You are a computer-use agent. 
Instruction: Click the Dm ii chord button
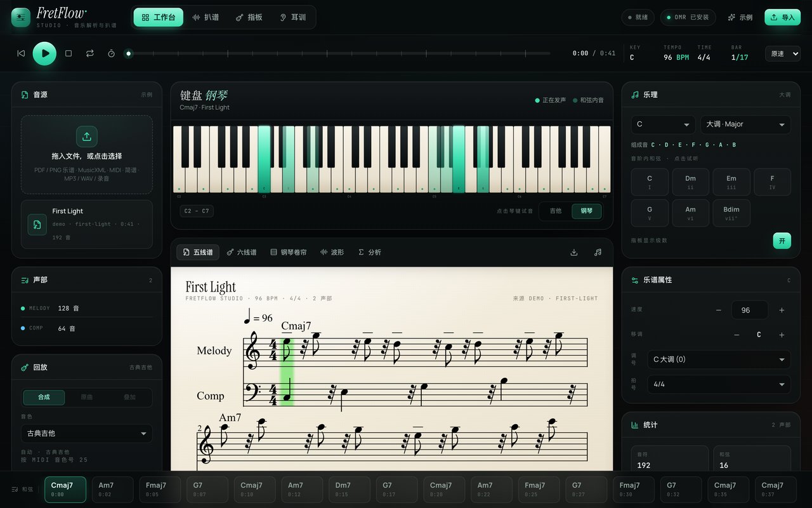click(x=690, y=182)
